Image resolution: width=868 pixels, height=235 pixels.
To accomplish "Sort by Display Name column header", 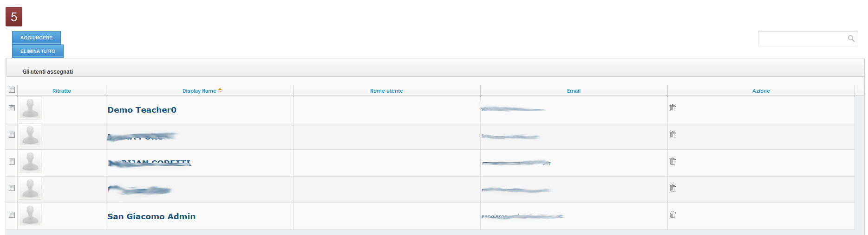I will [199, 91].
